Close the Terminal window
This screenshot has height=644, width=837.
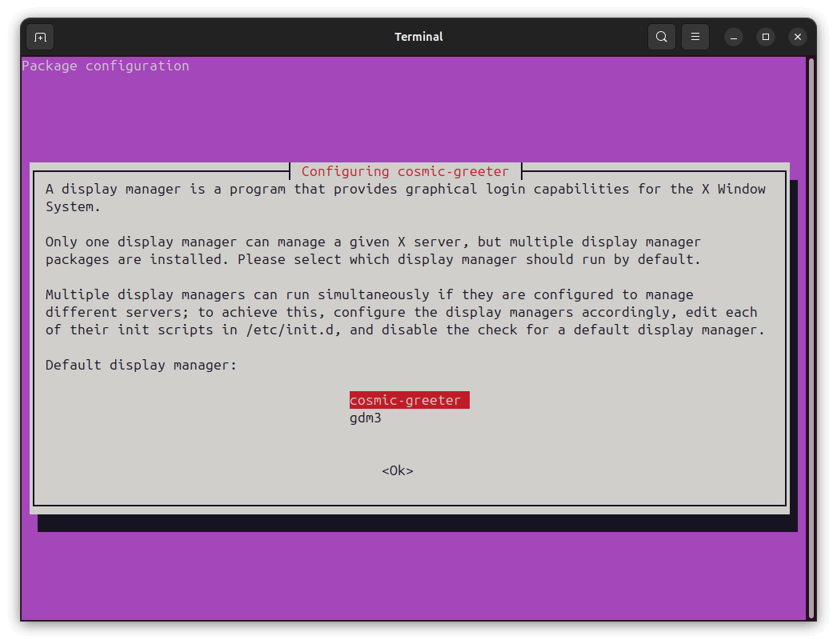coord(797,37)
